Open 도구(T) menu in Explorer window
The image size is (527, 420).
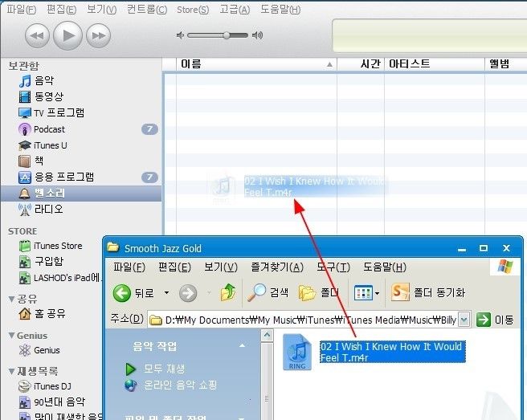pos(333,267)
